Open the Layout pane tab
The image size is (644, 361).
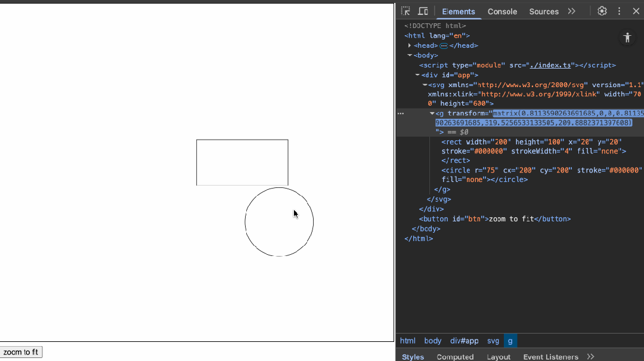[x=499, y=356]
